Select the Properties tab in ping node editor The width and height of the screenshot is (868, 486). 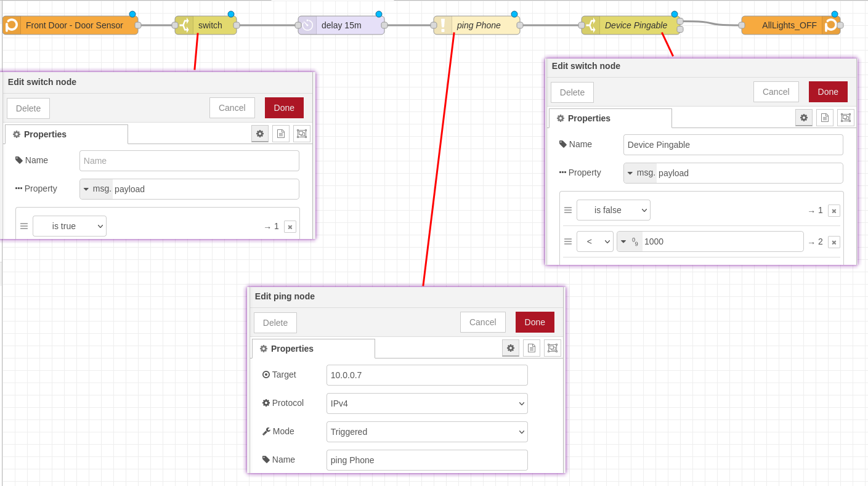coord(313,349)
